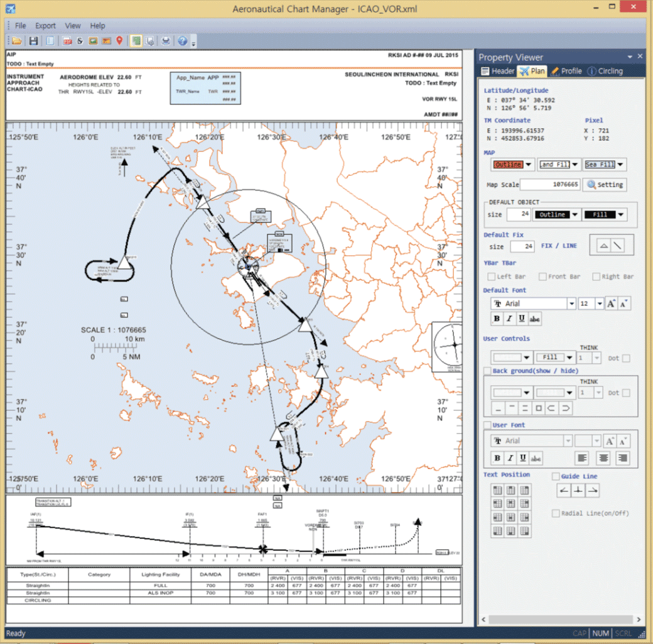
Task: Open the Sea Fill color dropdown
Action: pyautogui.click(x=620, y=165)
